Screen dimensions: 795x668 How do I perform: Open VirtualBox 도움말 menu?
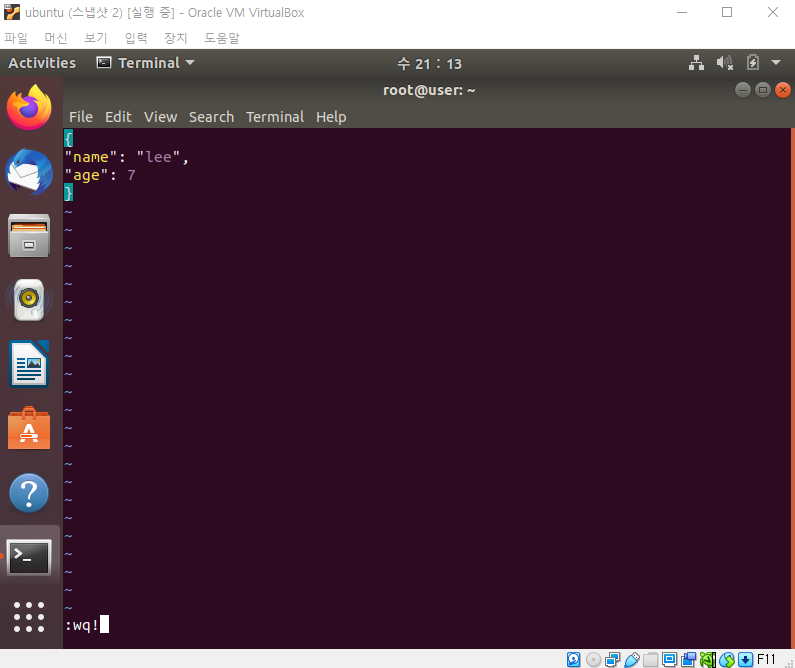click(x=222, y=38)
